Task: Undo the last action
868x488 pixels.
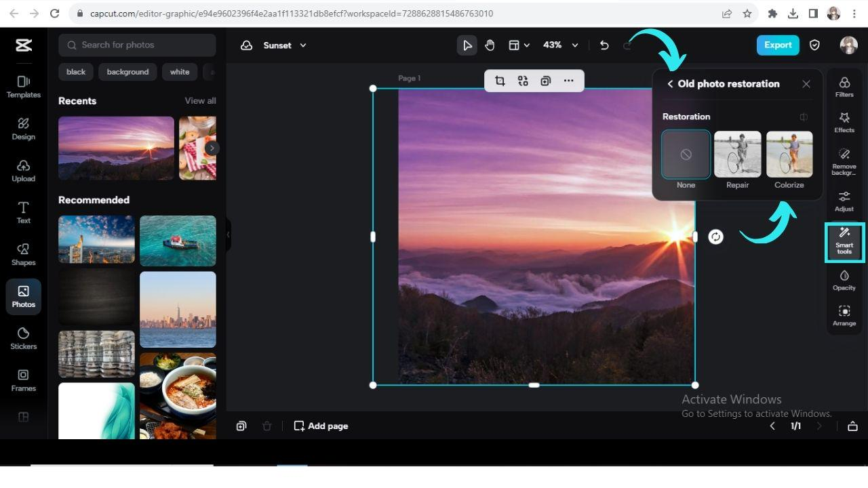Action: [x=604, y=45]
